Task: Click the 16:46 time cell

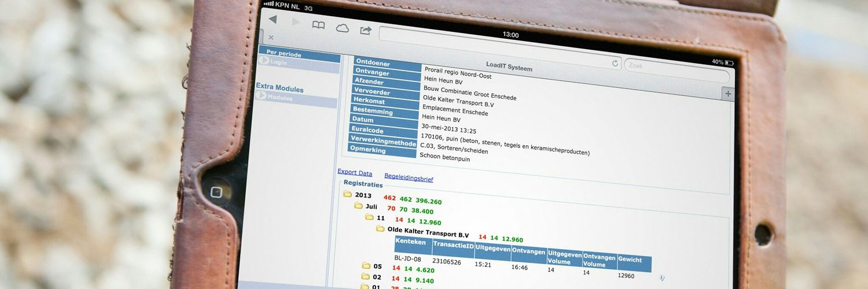Action: click(x=520, y=268)
